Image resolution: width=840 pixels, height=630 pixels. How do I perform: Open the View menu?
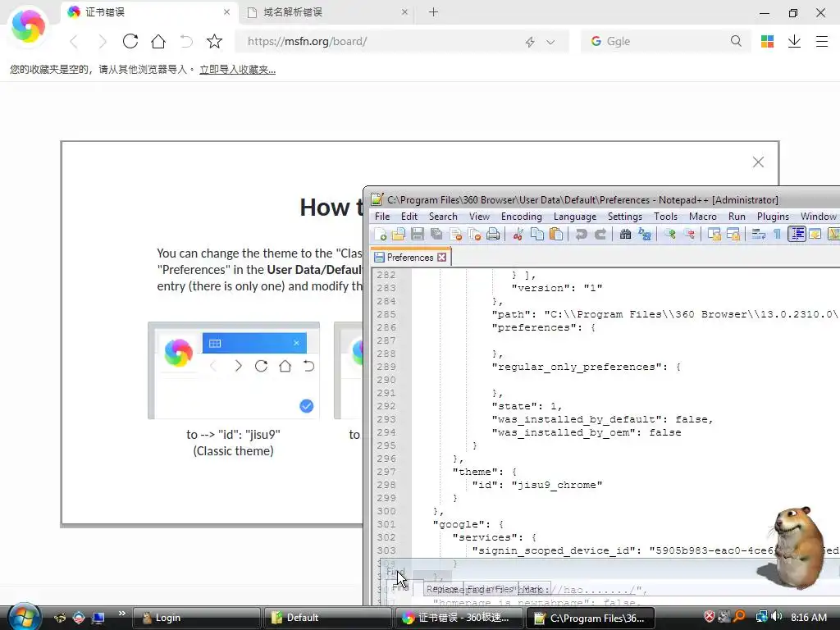[x=479, y=217]
